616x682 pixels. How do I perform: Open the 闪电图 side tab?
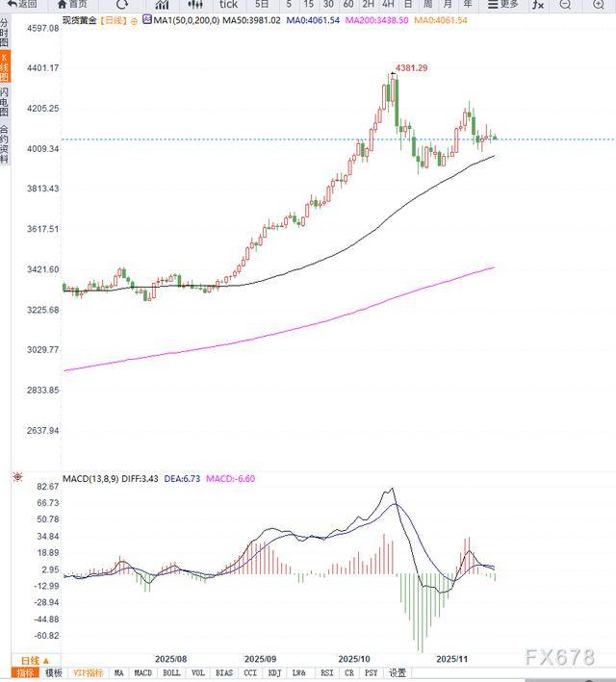pos(5,103)
